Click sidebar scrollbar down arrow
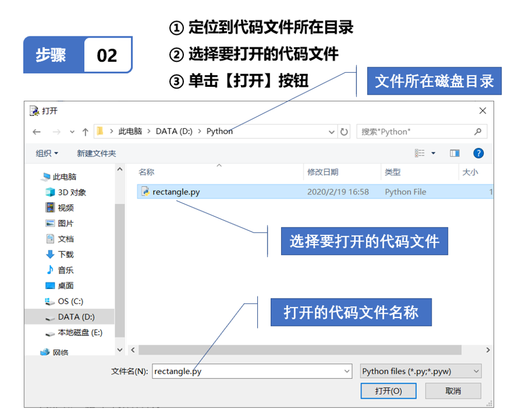Image resolution: width=525 pixels, height=420 pixels. tap(120, 350)
